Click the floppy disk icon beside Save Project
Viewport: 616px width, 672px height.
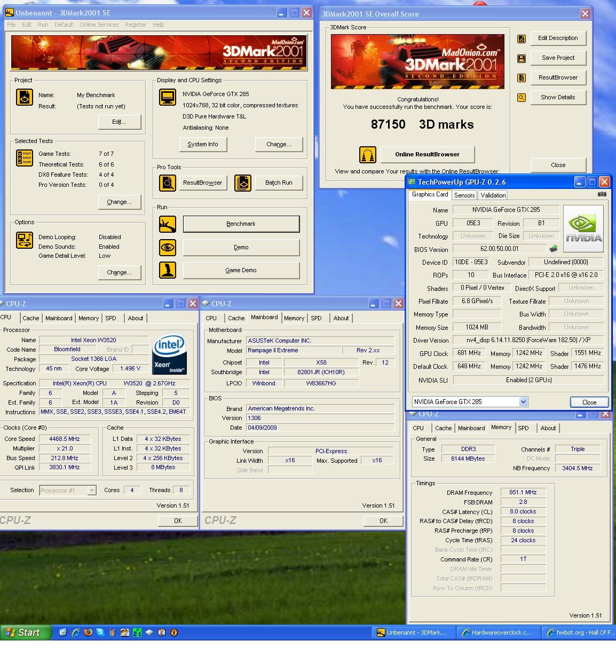(522, 58)
